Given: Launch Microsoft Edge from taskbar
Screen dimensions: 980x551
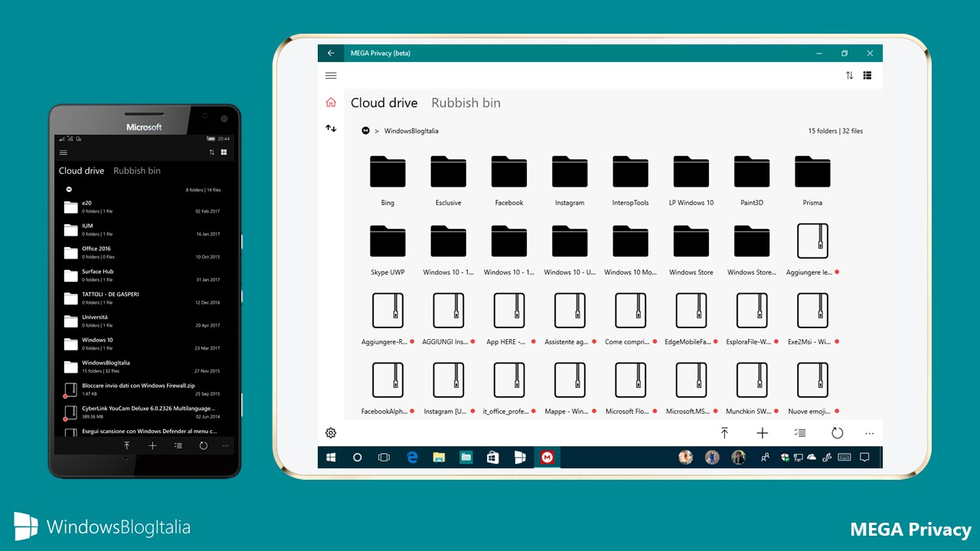Looking at the screenshot, I should (412, 458).
